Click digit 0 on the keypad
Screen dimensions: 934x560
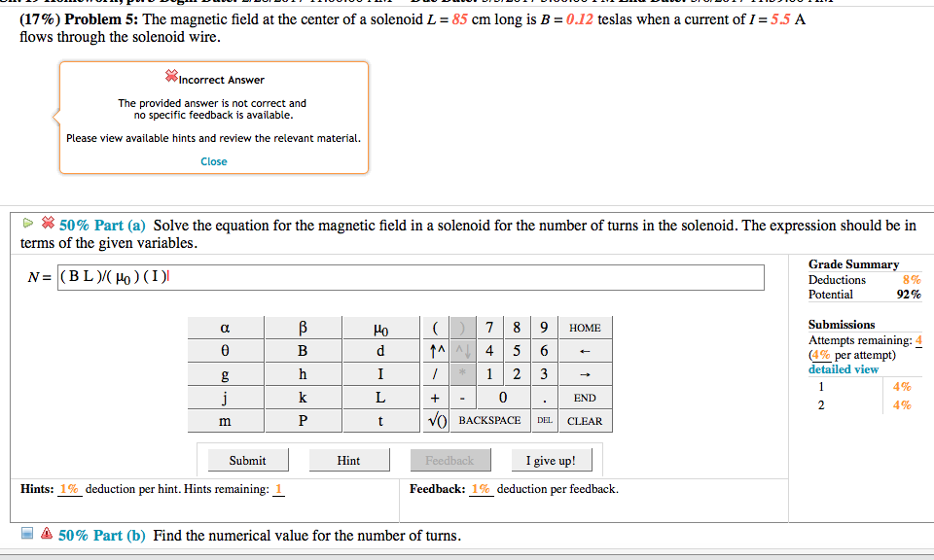click(503, 398)
